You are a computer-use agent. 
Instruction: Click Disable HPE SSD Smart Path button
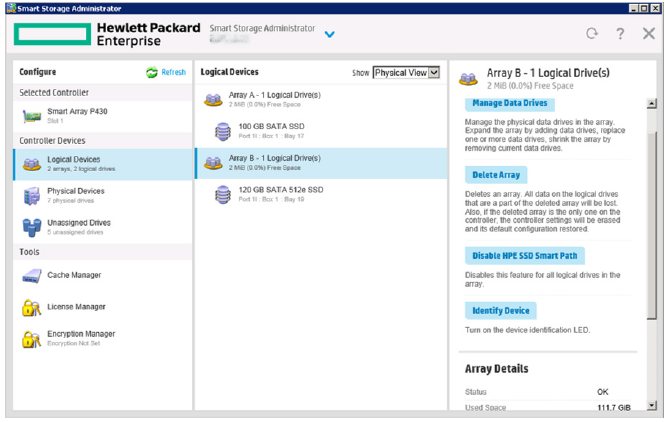(x=525, y=256)
